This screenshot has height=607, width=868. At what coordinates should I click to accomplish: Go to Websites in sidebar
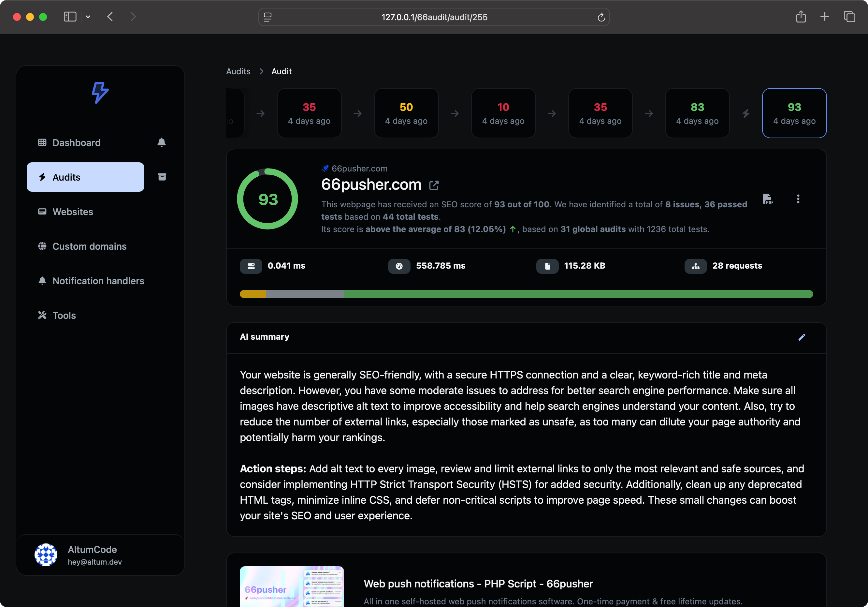(73, 212)
